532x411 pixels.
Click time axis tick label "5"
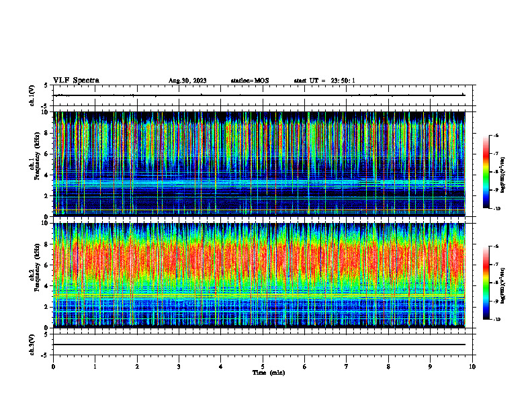(x=263, y=367)
